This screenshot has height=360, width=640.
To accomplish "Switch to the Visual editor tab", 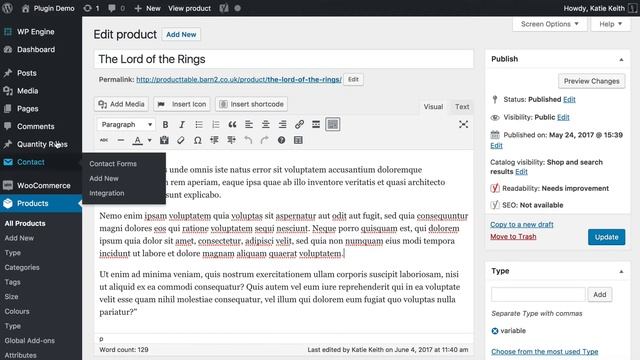I will pyautogui.click(x=433, y=107).
